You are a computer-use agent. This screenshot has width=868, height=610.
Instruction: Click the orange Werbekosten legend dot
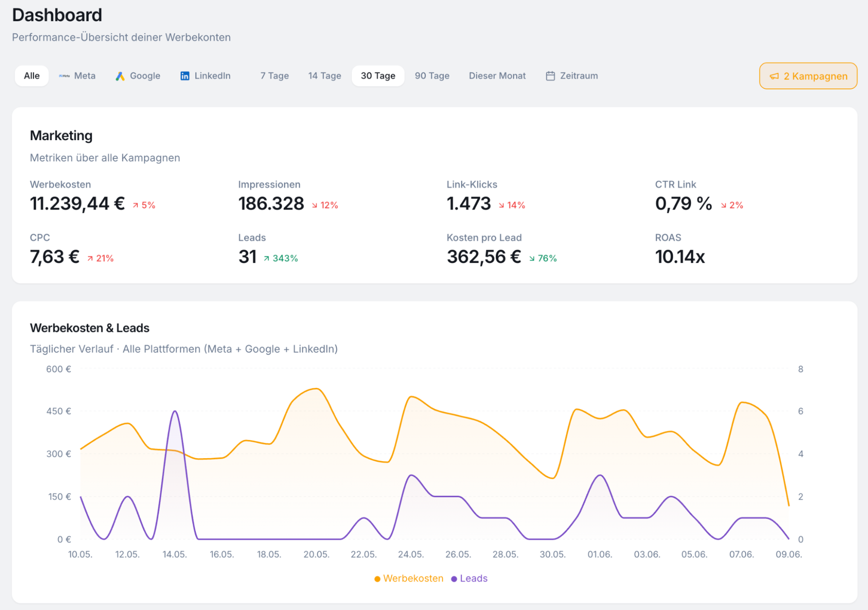(377, 579)
